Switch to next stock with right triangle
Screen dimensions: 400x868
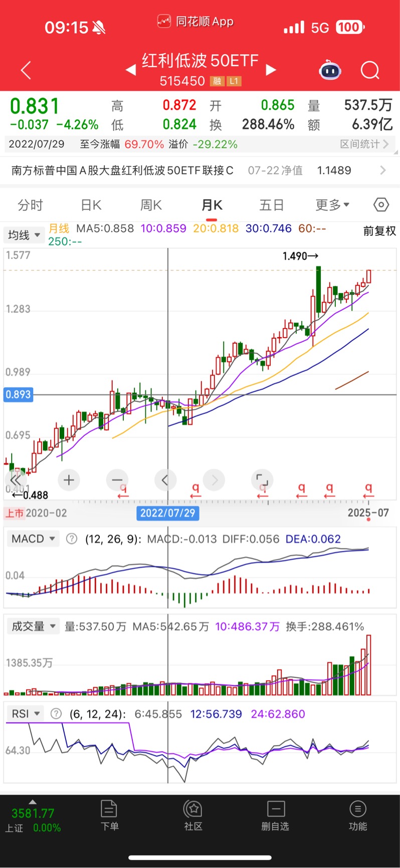click(x=271, y=70)
